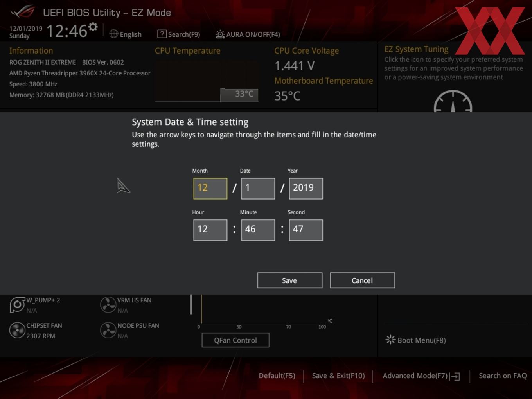Click motherboard temperature 35°C value
The width and height of the screenshot is (532, 399).
point(287,96)
